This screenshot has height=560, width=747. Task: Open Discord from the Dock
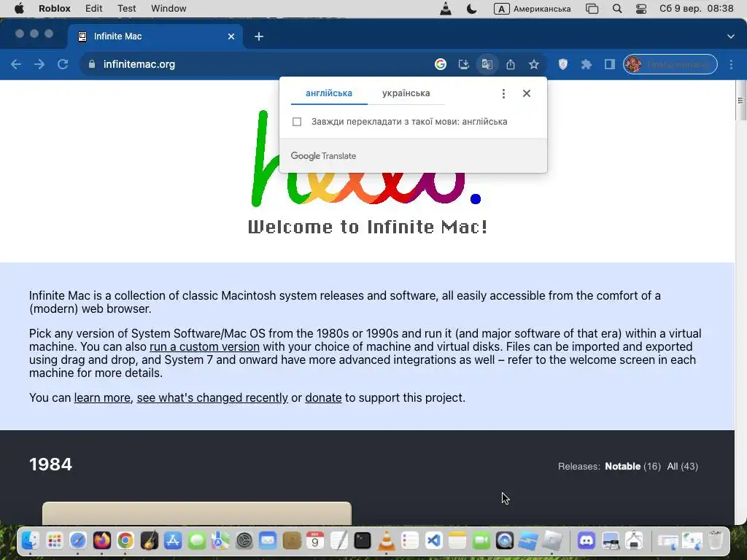point(586,541)
